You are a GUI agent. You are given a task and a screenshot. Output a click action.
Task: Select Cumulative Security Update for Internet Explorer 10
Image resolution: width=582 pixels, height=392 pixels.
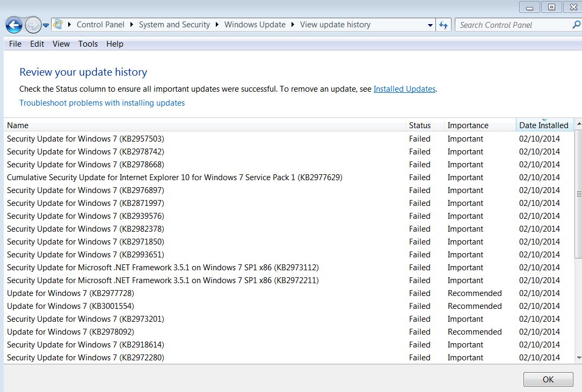tap(174, 177)
